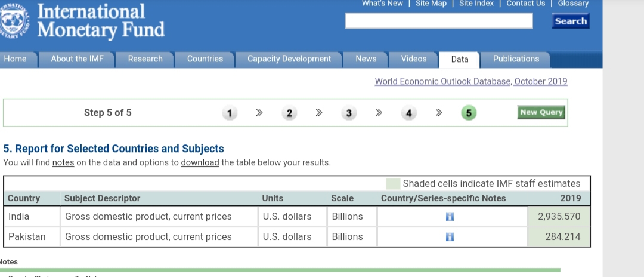Click the shaded cells legend swatch
Image resolution: width=644 pixels, height=277 pixels.
coord(393,184)
